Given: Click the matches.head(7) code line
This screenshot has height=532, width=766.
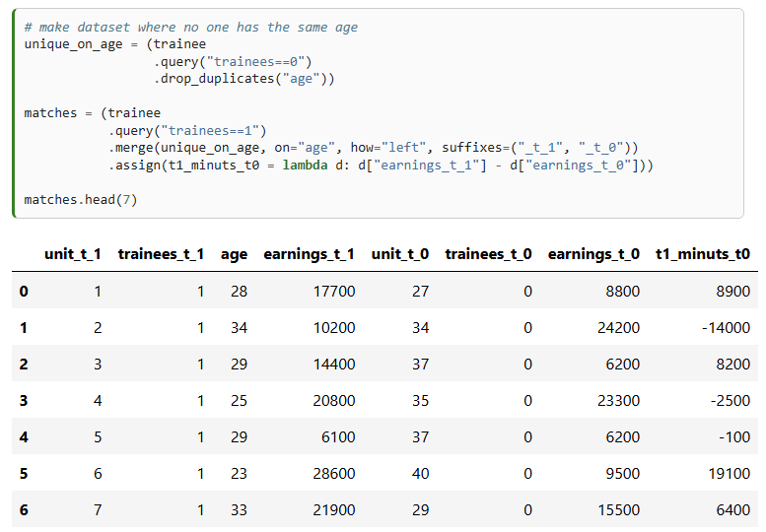Looking at the screenshot, I should pyautogui.click(x=81, y=200).
